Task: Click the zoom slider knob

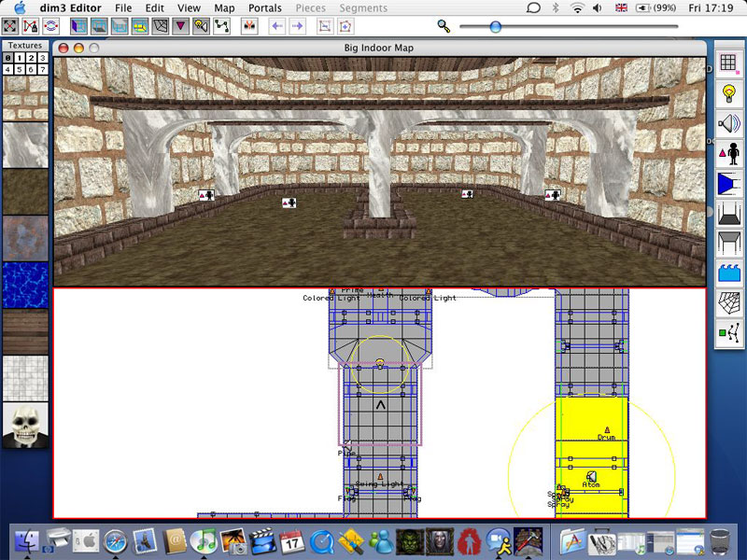Action: (495, 27)
